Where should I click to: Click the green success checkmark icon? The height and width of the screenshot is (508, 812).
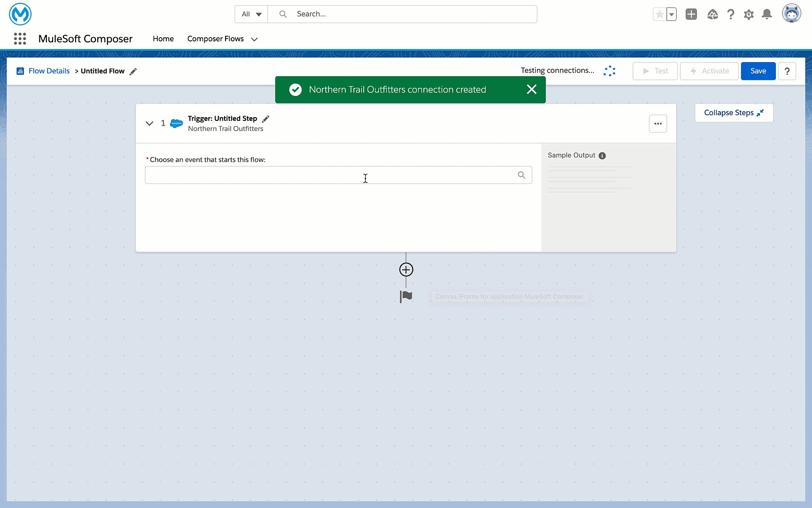[x=296, y=89]
